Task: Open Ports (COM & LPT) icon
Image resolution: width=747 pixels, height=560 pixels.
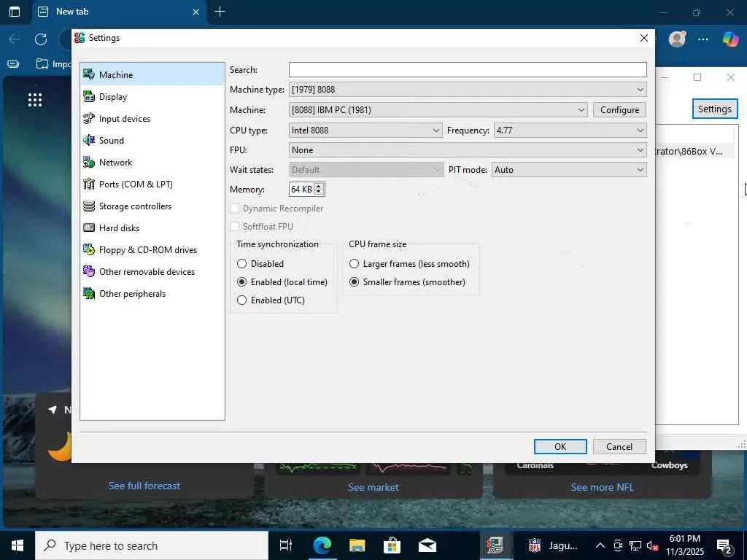Action: (x=89, y=184)
